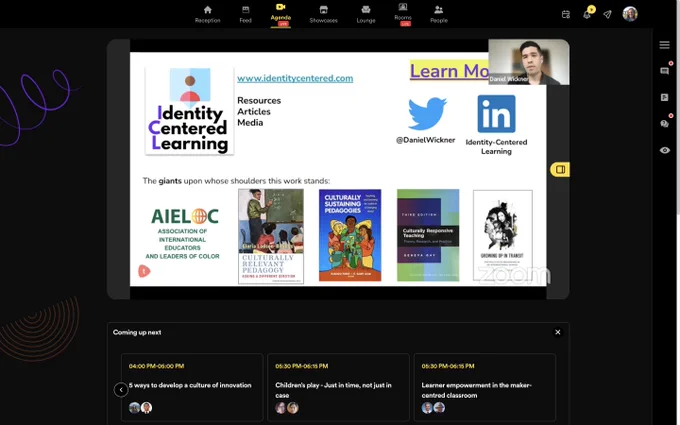
Task: Click the Culturally Sustaining Pedagogies book cover
Action: [350, 235]
